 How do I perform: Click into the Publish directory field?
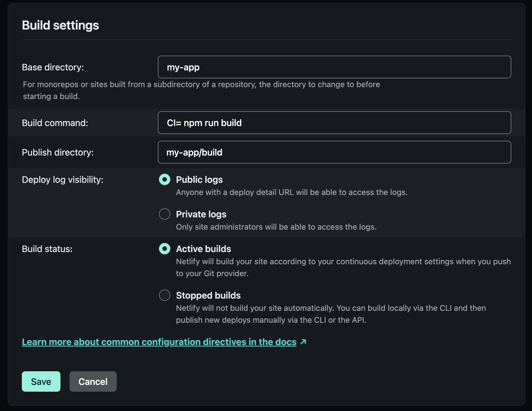click(334, 152)
